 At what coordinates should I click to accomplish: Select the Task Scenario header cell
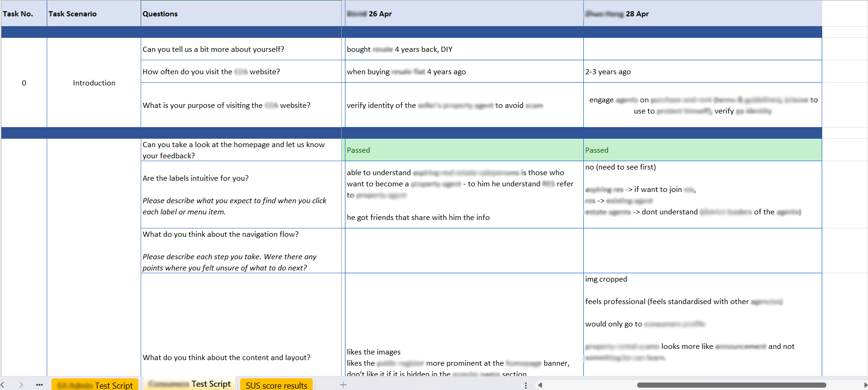(x=93, y=14)
